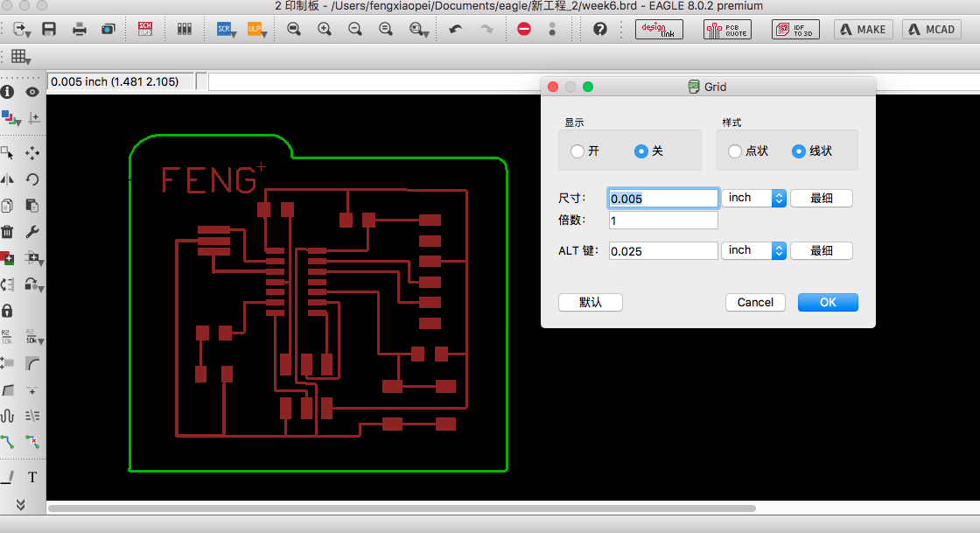Click the red Stop command icon
Image resolution: width=980 pixels, height=533 pixels.
pyautogui.click(x=524, y=29)
